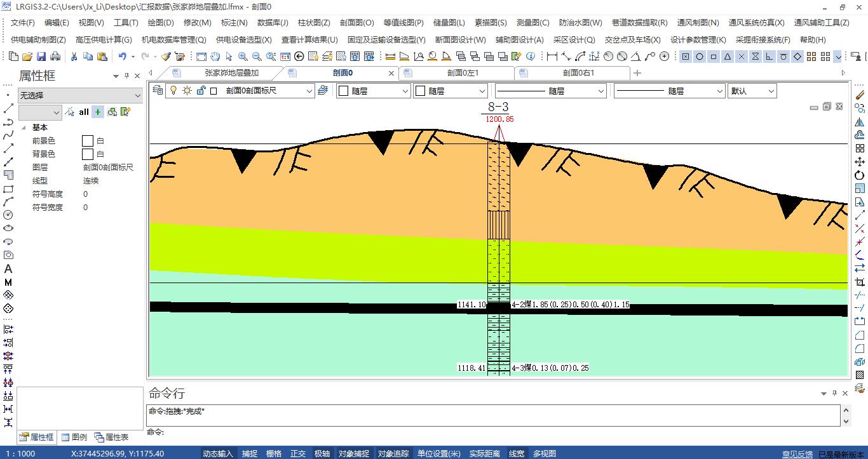The height and width of the screenshot is (459, 868).
Task: Click the layer lightbulb visibility icon
Action: pyautogui.click(x=172, y=91)
